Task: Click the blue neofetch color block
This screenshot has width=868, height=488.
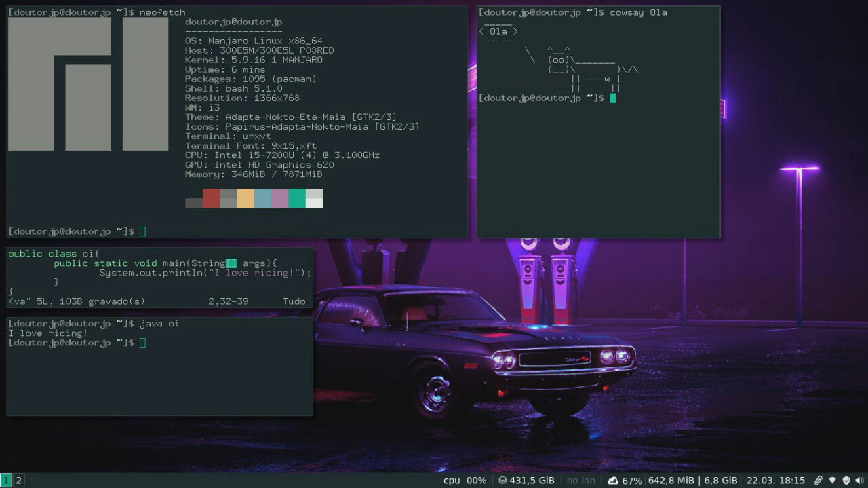Action: pyautogui.click(x=262, y=198)
